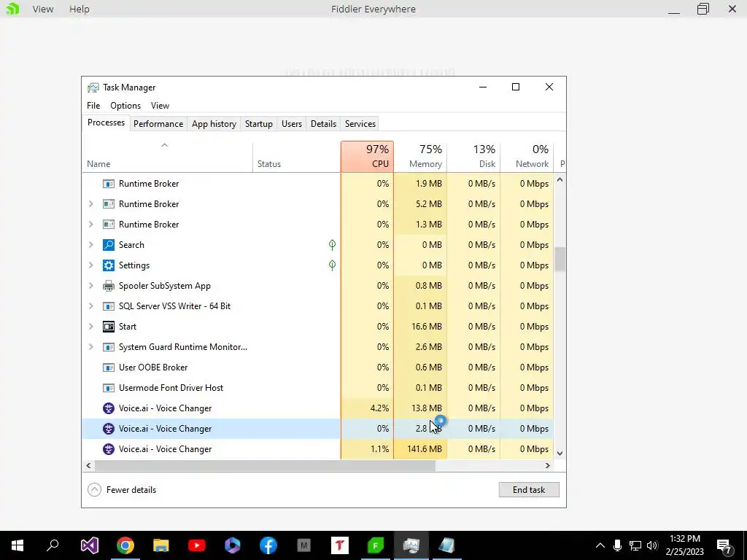The height and width of the screenshot is (560, 747).
Task: Click the vertical scrollbar thumb in process list
Action: coord(560,260)
